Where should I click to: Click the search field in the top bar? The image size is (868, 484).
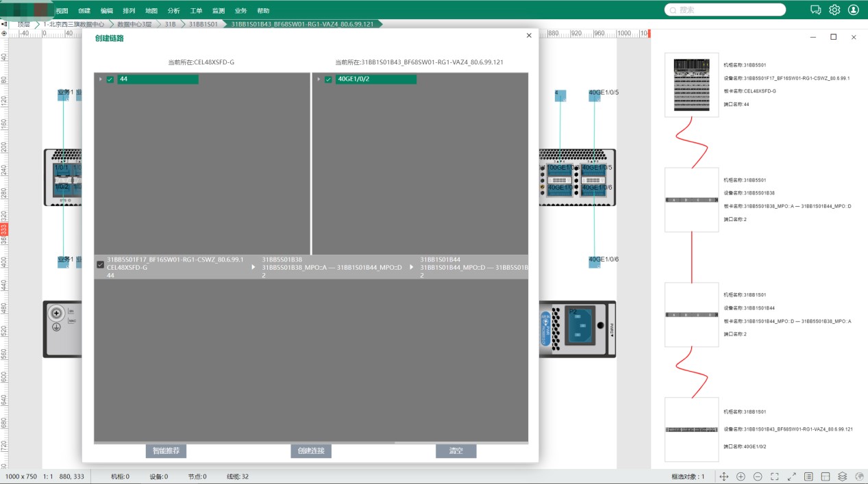coord(723,10)
